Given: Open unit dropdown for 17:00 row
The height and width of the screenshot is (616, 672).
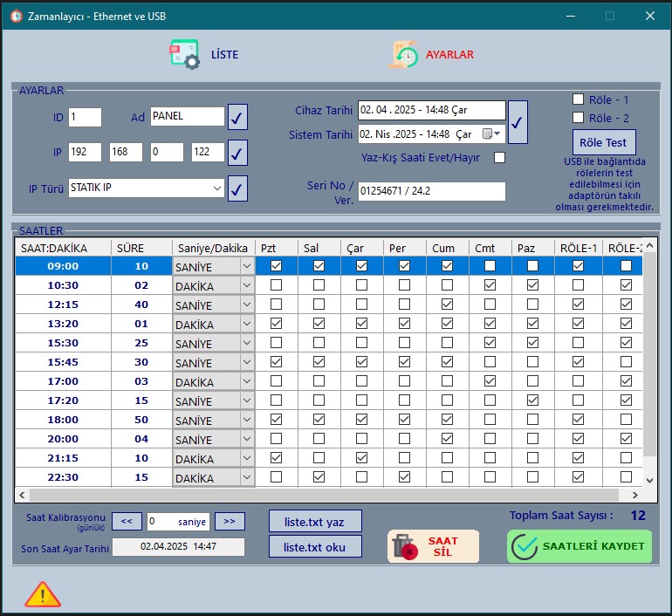Looking at the screenshot, I should (x=247, y=381).
